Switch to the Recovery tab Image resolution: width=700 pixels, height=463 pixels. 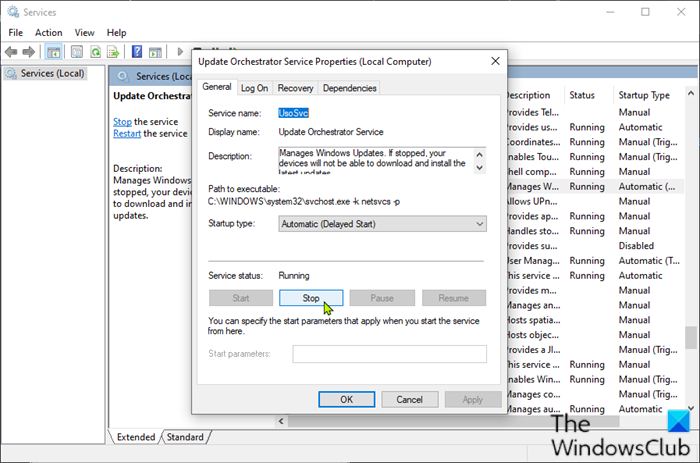[x=296, y=88]
